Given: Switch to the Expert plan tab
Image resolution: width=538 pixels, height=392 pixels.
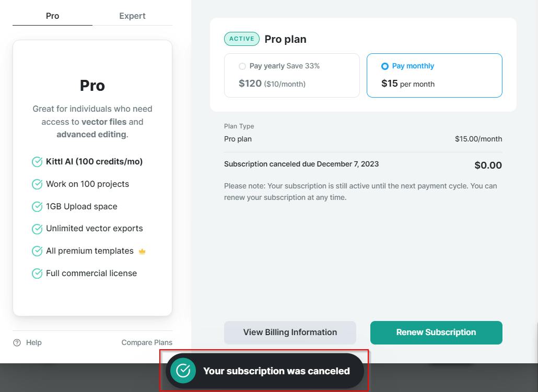Looking at the screenshot, I should (132, 16).
